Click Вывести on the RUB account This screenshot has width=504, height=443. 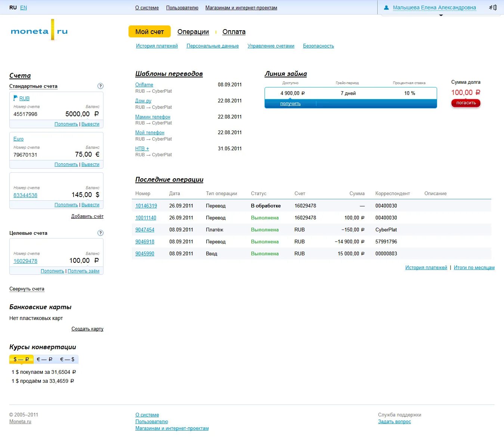(x=90, y=124)
